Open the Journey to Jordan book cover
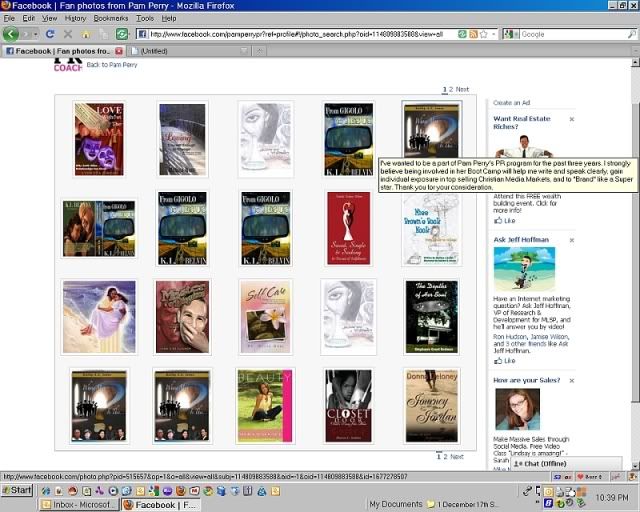The width and height of the screenshot is (640, 512). (431, 406)
